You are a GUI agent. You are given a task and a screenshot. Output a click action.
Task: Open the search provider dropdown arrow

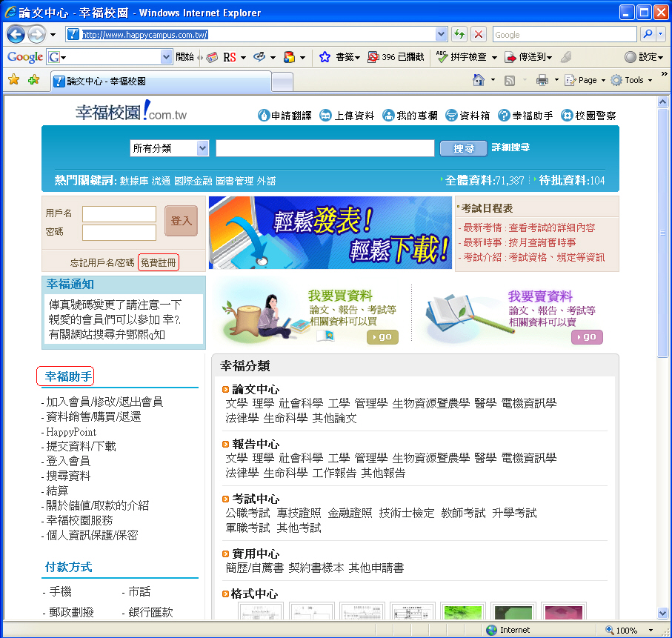coord(661,34)
